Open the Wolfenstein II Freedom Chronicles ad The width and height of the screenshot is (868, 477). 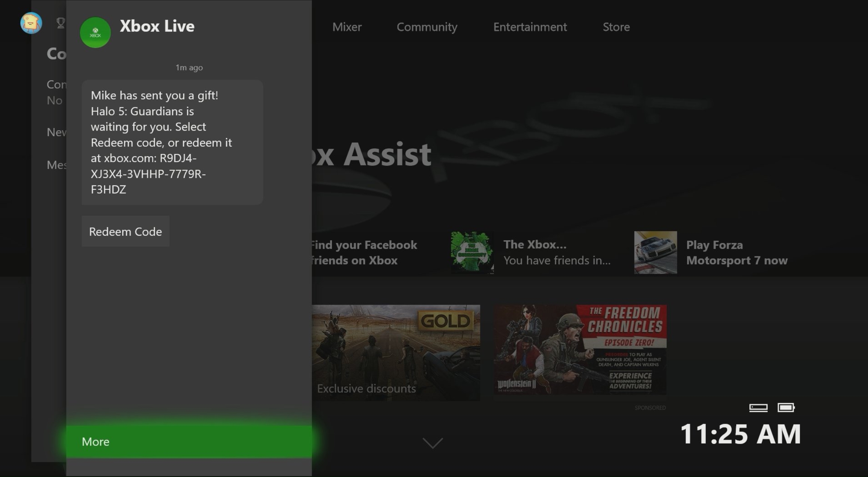click(580, 349)
